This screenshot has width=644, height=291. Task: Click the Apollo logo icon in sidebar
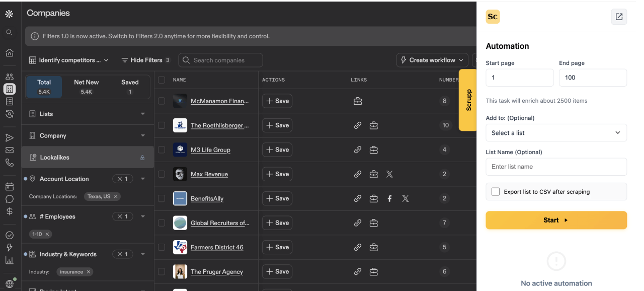tap(9, 14)
